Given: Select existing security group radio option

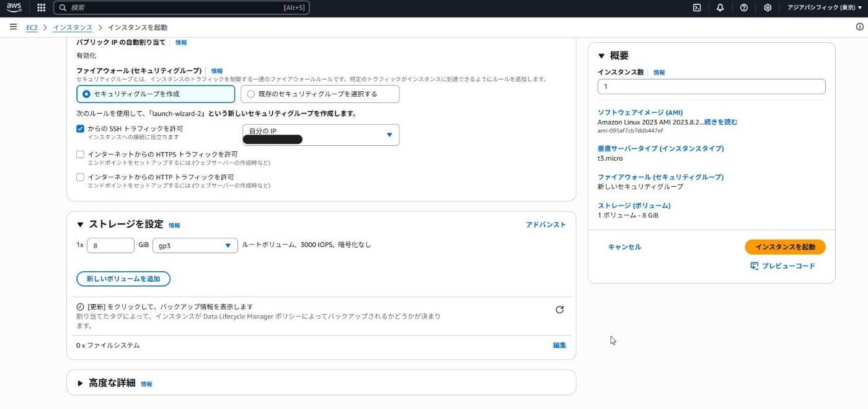Looking at the screenshot, I should point(250,94).
